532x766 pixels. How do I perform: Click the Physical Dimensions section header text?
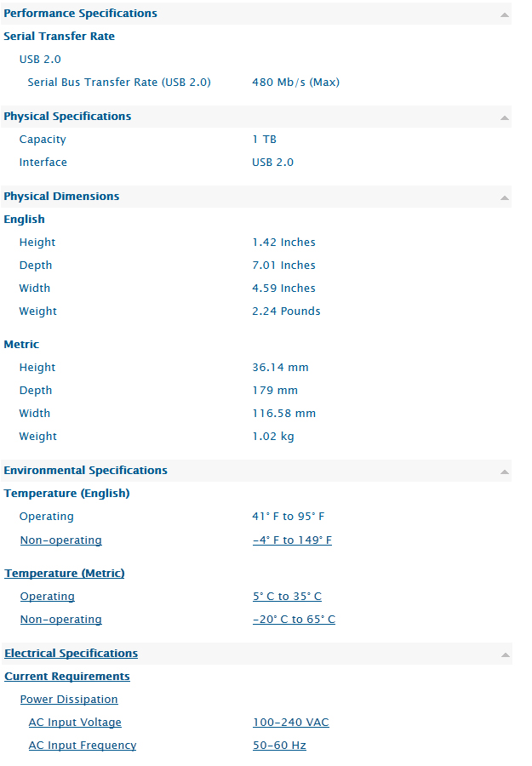coord(61,197)
